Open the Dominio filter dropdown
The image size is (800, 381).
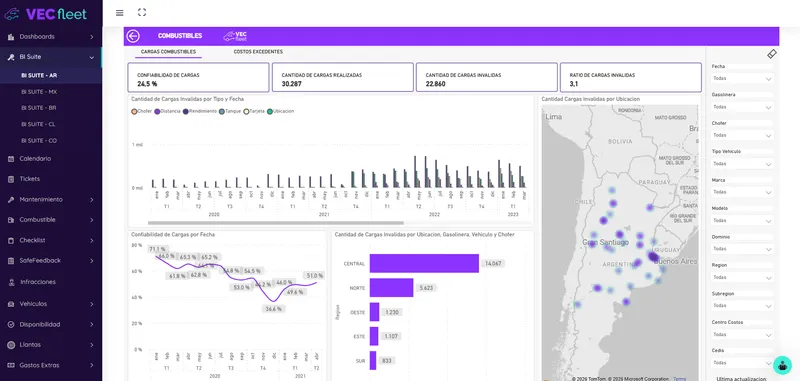[x=742, y=249]
